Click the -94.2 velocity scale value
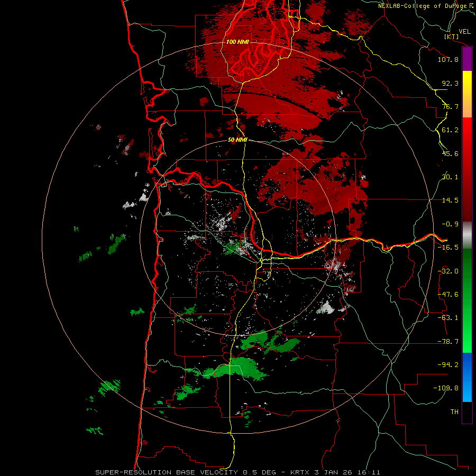476x476 pixels. click(448, 364)
